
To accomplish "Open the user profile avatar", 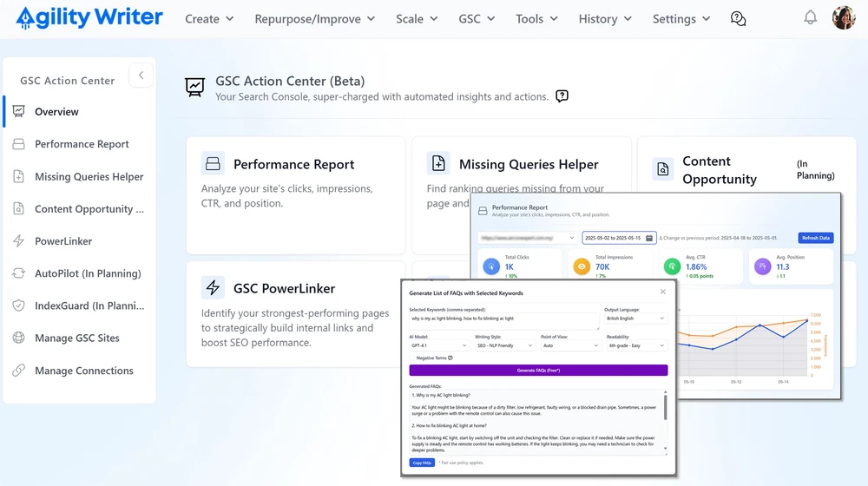I will pyautogui.click(x=844, y=17).
